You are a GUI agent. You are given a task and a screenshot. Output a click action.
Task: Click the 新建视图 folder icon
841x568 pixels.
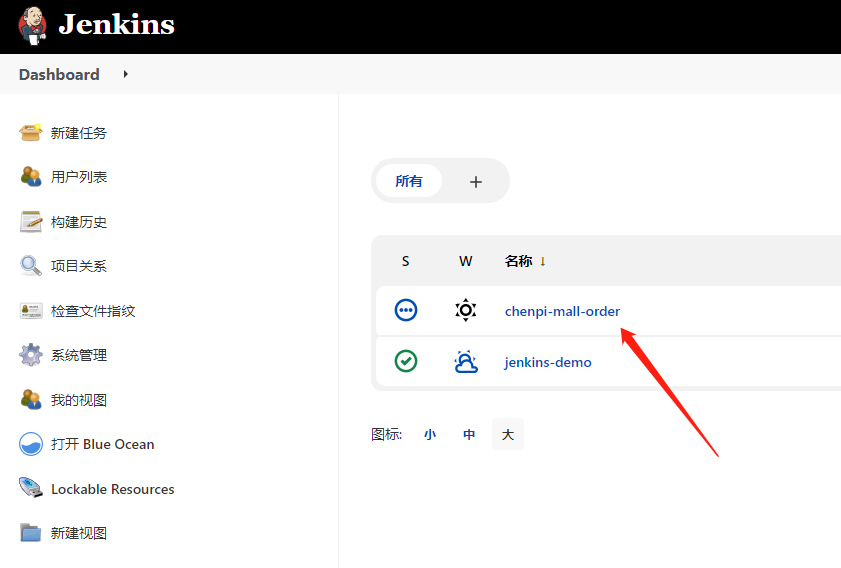point(31,533)
